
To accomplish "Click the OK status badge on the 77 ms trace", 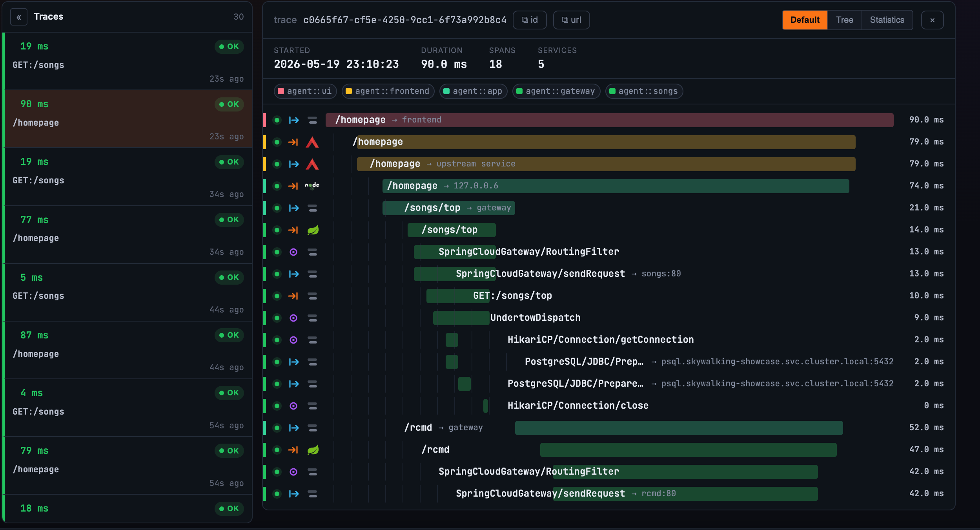I will click(x=229, y=220).
